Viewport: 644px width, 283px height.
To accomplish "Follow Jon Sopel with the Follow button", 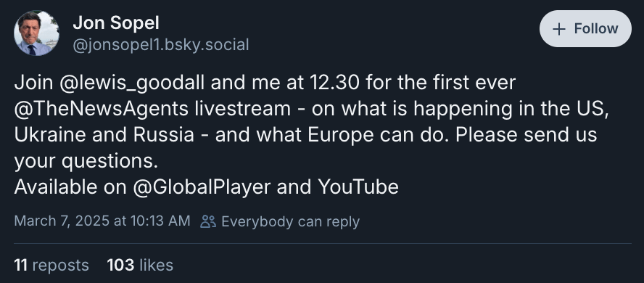I will (x=585, y=29).
